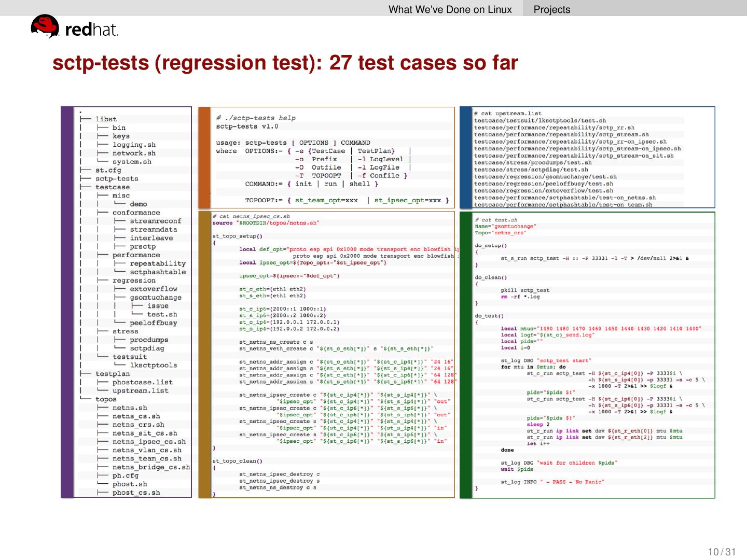Select streamndata in the directory tree

153,230
